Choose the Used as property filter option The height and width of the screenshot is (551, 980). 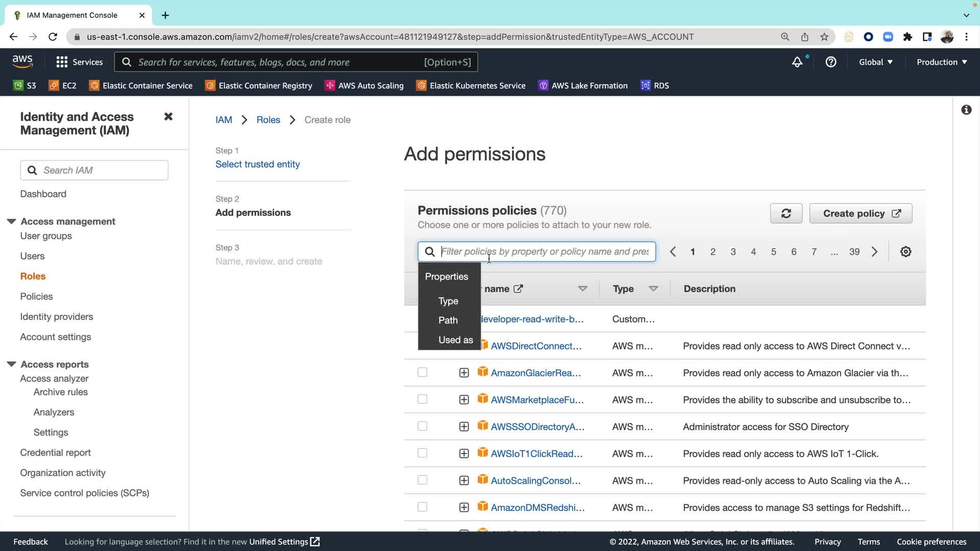click(455, 340)
